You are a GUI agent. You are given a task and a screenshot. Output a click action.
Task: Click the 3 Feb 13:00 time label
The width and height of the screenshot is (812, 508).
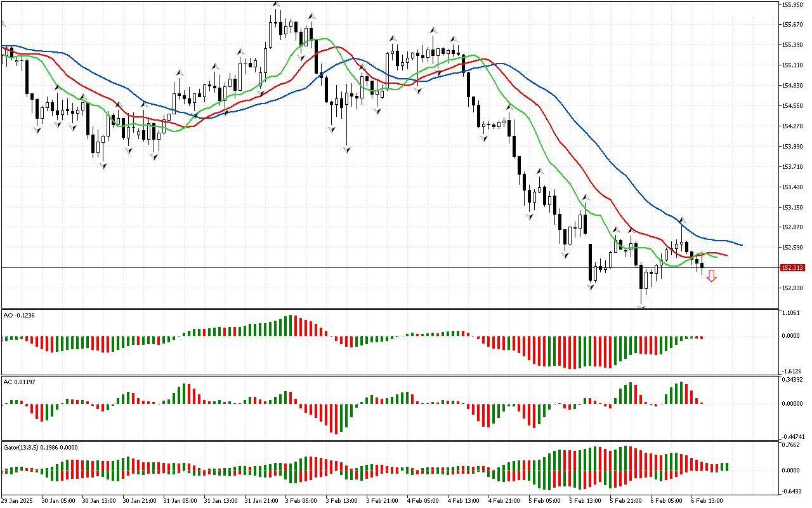pyautogui.click(x=340, y=501)
